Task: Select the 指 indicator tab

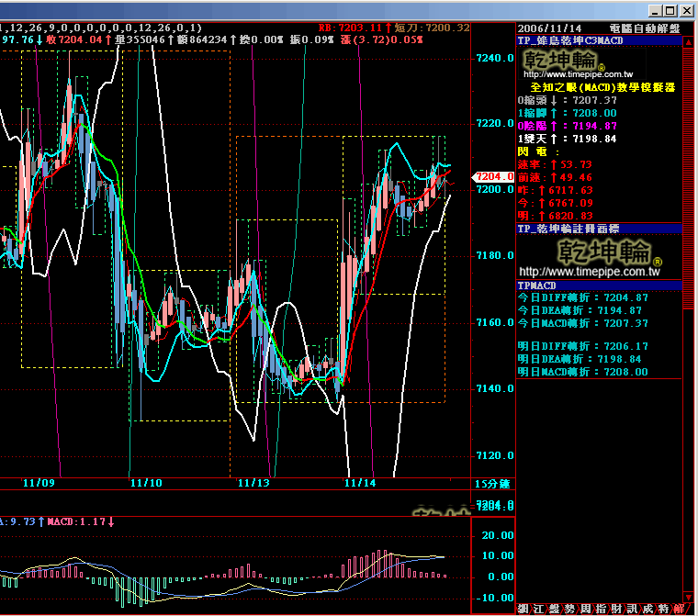Action: [600, 608]
